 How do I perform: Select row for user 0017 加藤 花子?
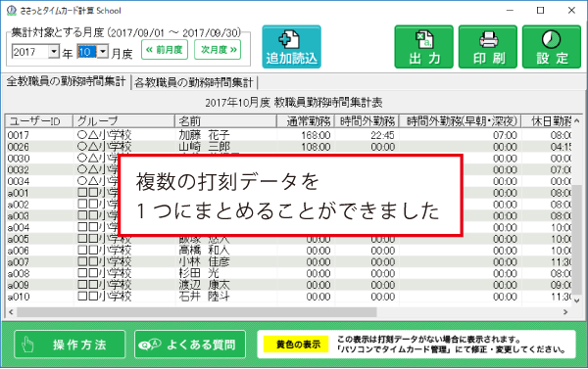(x=289, y=135)
